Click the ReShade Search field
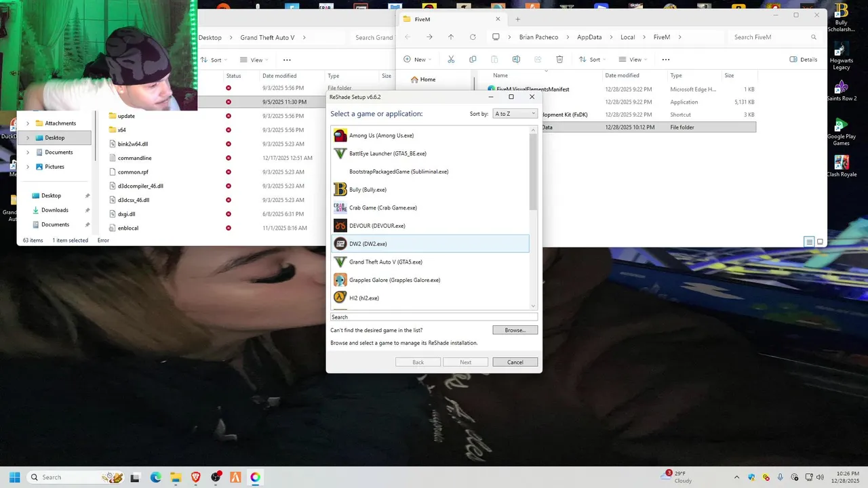 coord(434,317)
